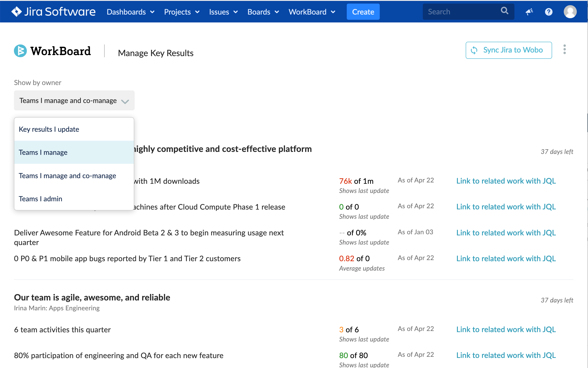Open JQL link for Cloud Compute Phase 1
The height and width of the screenshot is (368, 588).
506,207
